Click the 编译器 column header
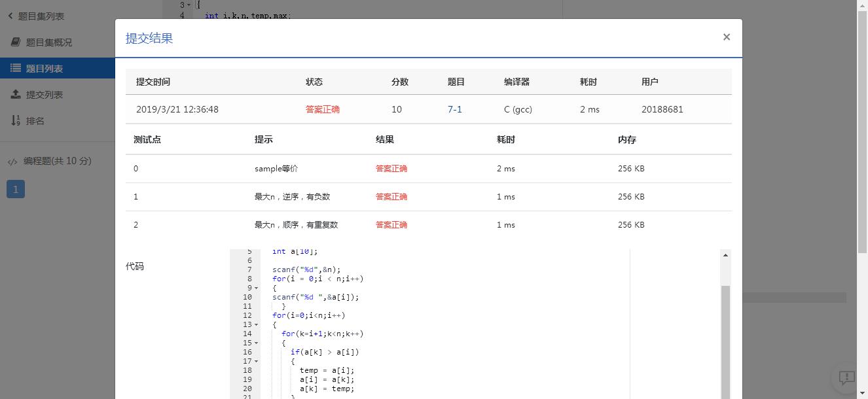The width and height of the screenshot is (868, 399). point(516,82)
